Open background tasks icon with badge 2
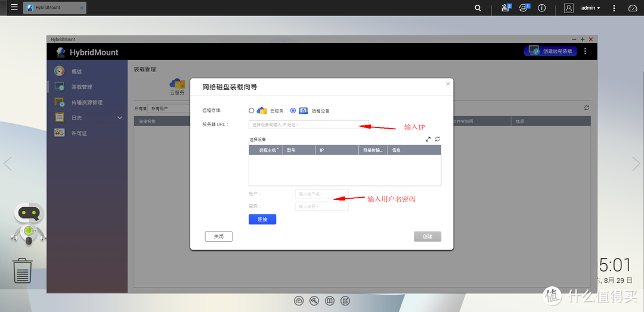Screen dimensions: 644x312 click(x=506, y=8)
